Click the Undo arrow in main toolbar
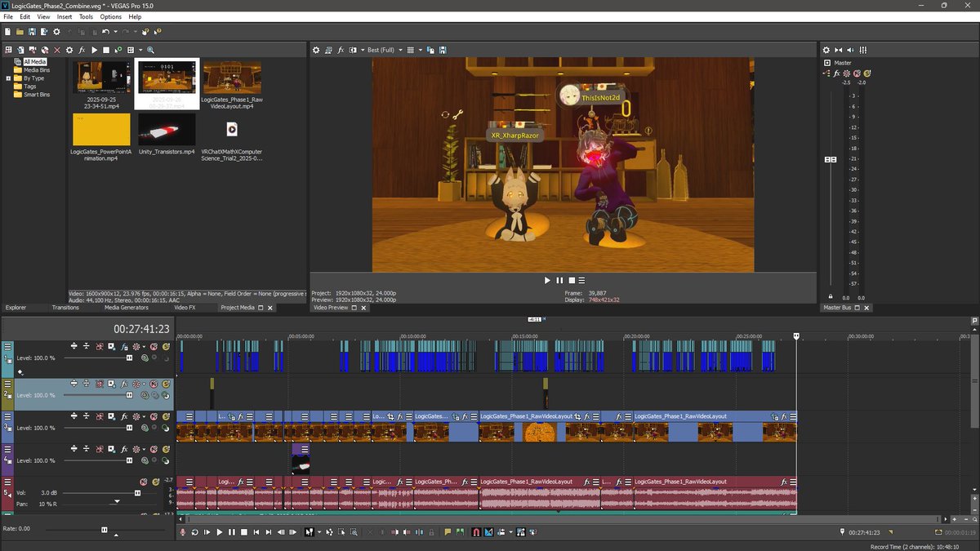The width and height of the screenshot is (980, 551). coord(105,31)
